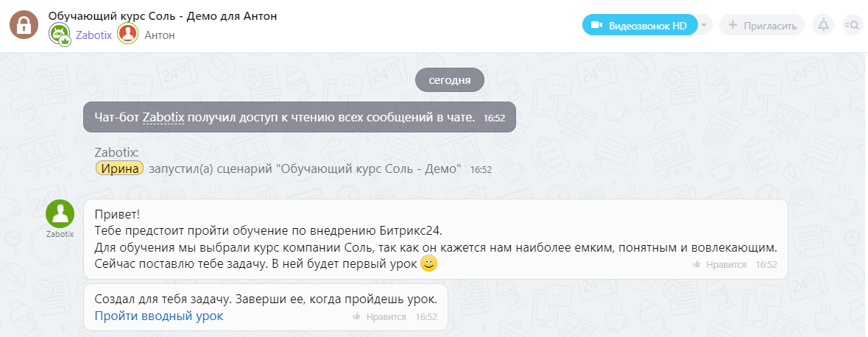This screenshot has width=868, height=337.
Task: Click the private chat lock avatar
Action: pos(24,25)
